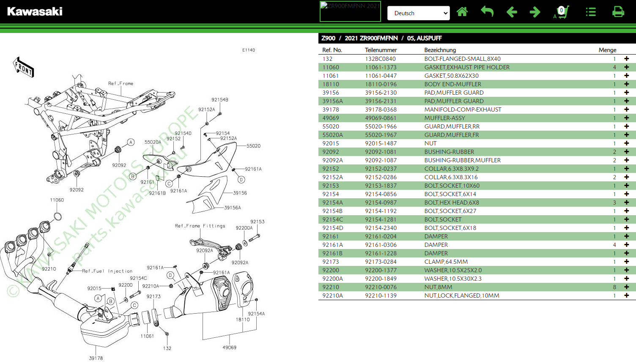
Task: Click the Bezeichnung column header
Action: pos(440,50)
